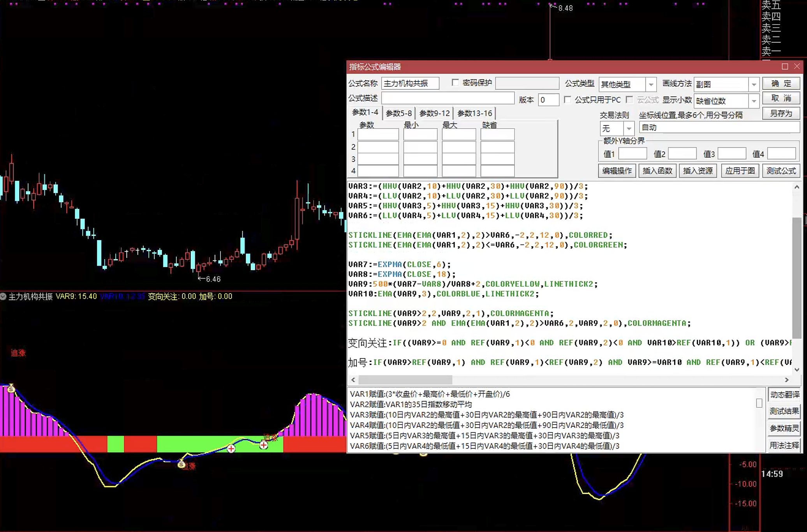Click the 卖一 order book row
The height and width of the screenshot is (532, 807).
point(771,51)
